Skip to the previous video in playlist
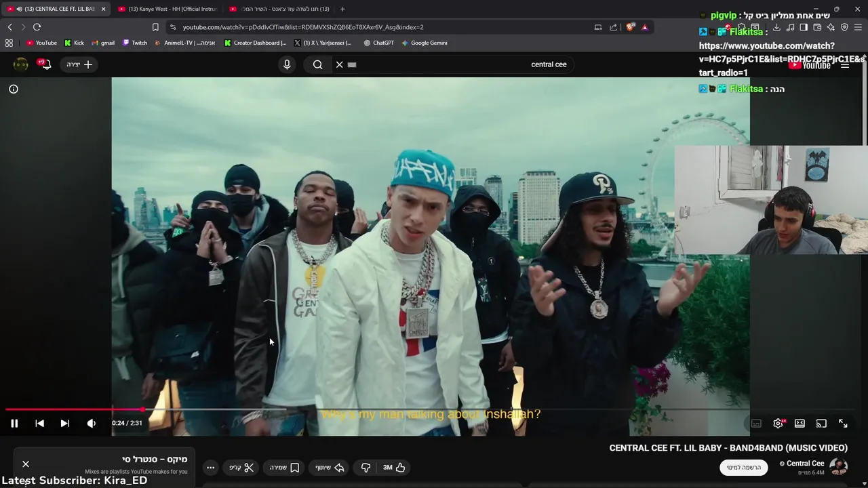This screenshot has height=488, width=868. coord(39,423)
